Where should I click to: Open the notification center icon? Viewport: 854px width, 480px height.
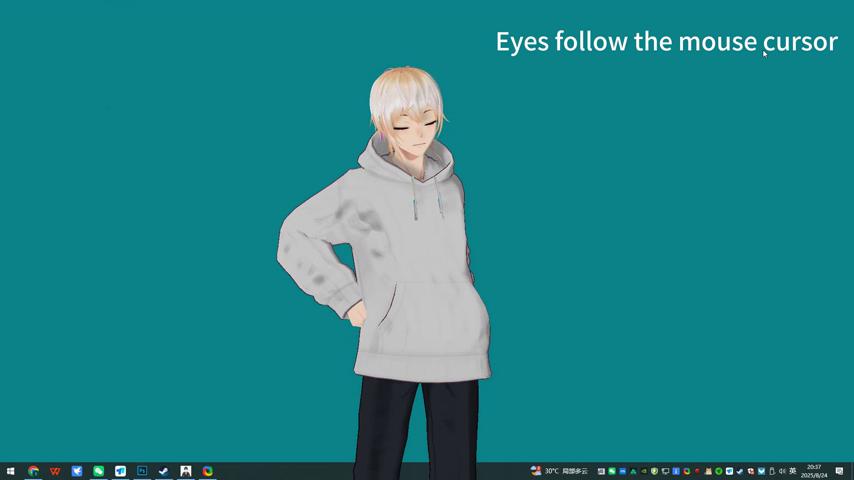[839, 471]
